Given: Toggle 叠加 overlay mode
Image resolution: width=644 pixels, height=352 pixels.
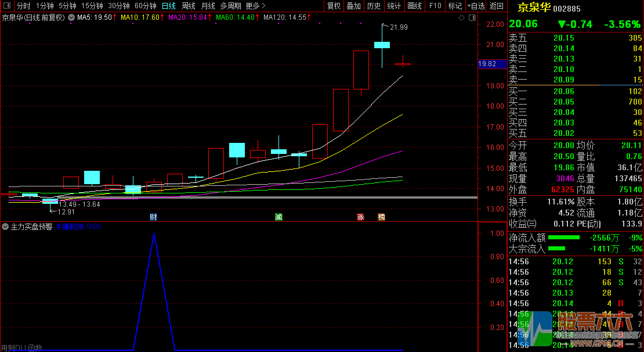Looking at the screenshot, I should (x=353, y=6).
